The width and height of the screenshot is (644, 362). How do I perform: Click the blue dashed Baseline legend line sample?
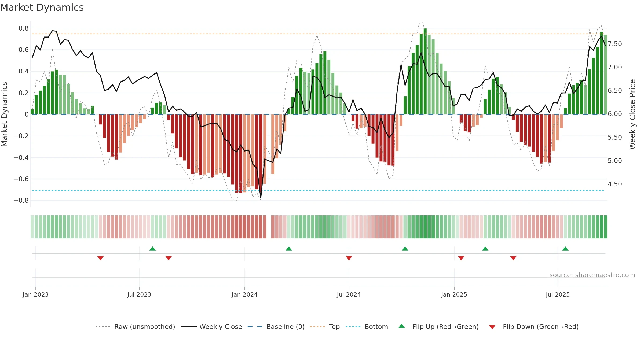pyautogui.click(x=255, y=327)
